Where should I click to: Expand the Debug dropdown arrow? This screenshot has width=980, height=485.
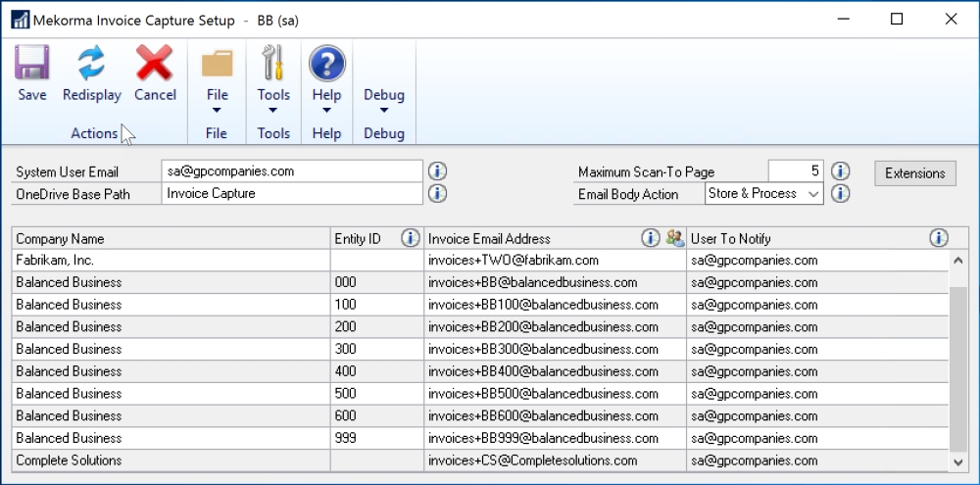[x=384, y=111]
